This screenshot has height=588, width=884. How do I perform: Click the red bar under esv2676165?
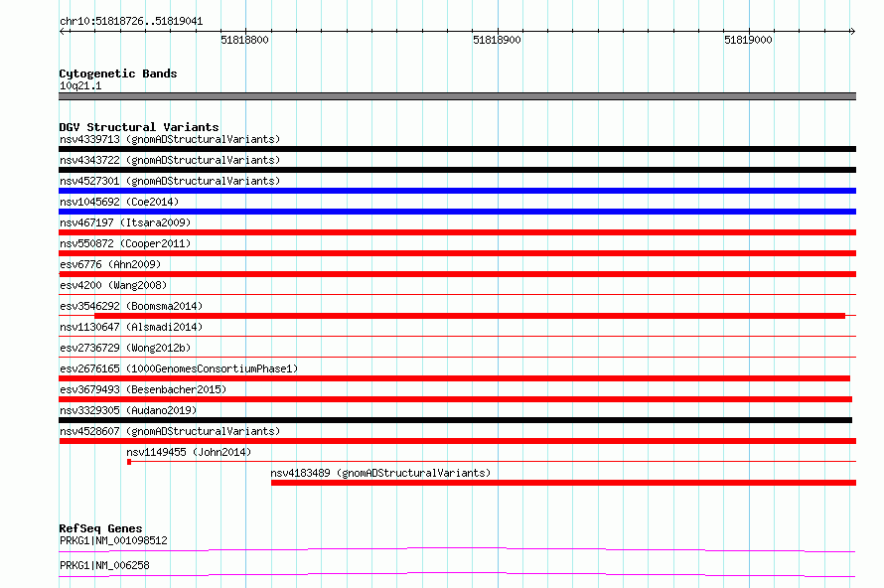(x=454, y=378)
